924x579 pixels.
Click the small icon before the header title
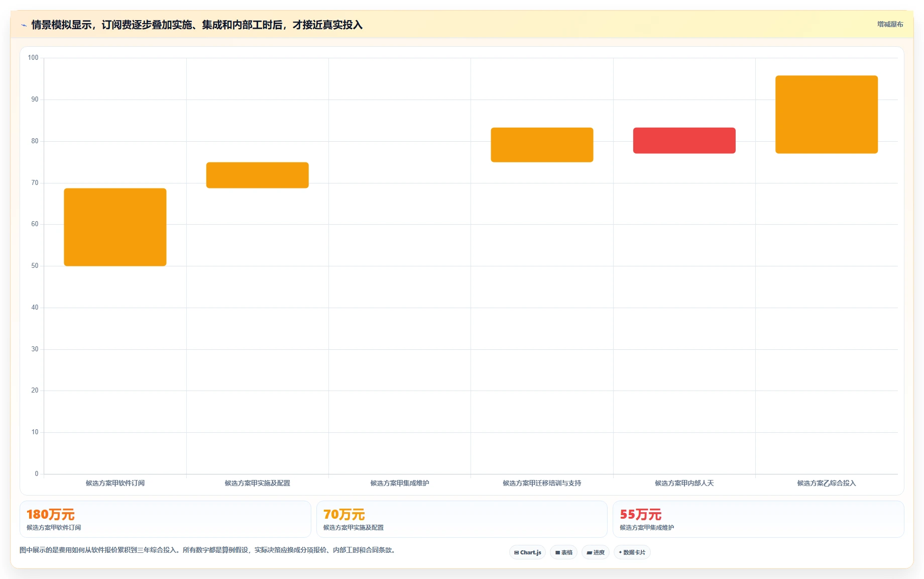click(24, 25)
